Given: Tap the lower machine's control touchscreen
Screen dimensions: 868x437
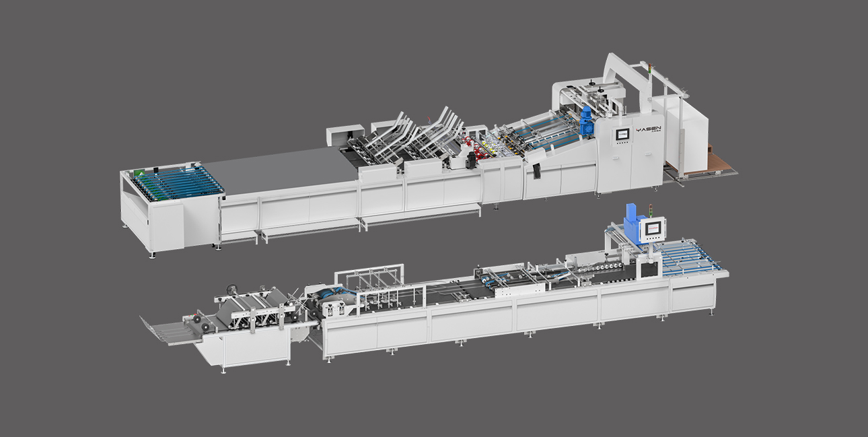Looking at the screenshot, I should [653, 228].
